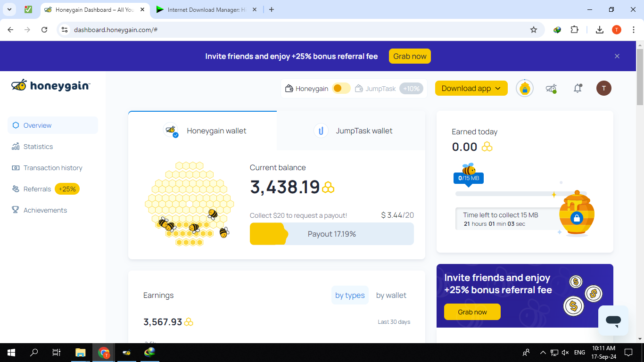Open the chat support bubble

(613, 321)
